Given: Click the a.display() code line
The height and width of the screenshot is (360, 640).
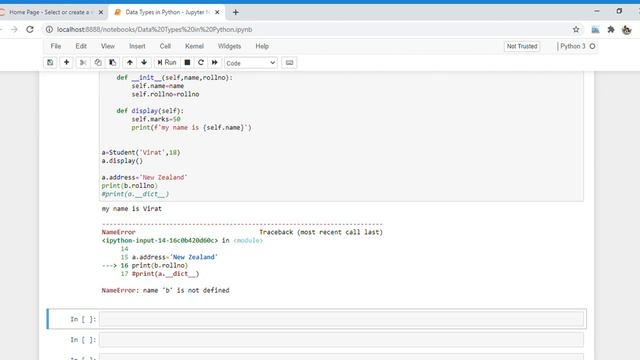Looking at the screenshot, I should (122, 161).
